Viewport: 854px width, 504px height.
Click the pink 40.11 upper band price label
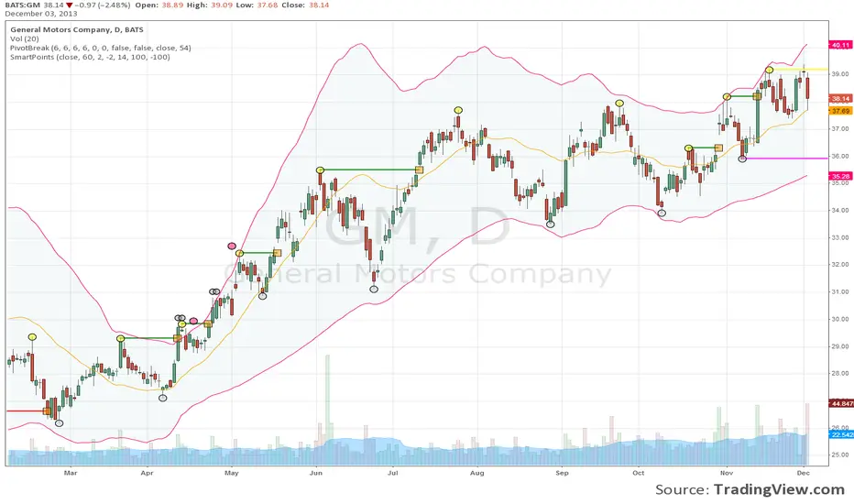point(840,45)
